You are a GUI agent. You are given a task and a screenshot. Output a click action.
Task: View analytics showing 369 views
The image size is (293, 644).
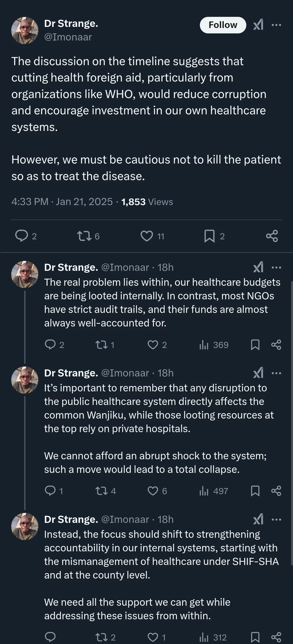(214, 345)
